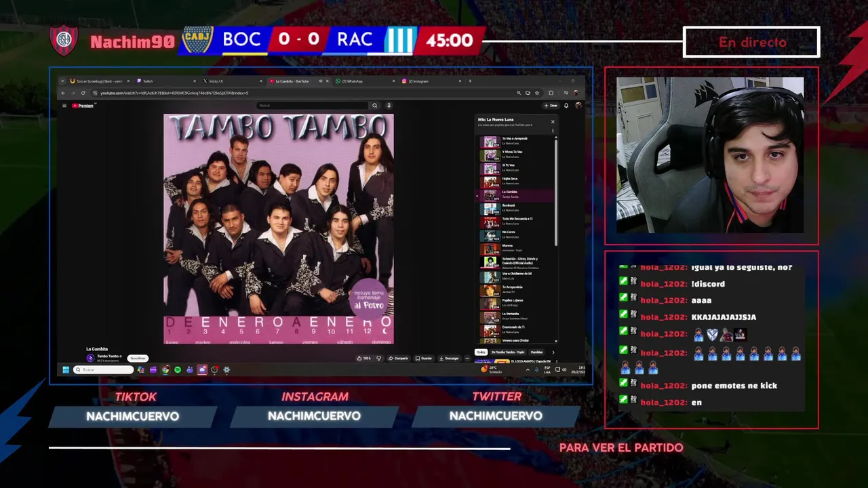
Task: Click the YouTube search magnifier button
Action: coord(374,106)
